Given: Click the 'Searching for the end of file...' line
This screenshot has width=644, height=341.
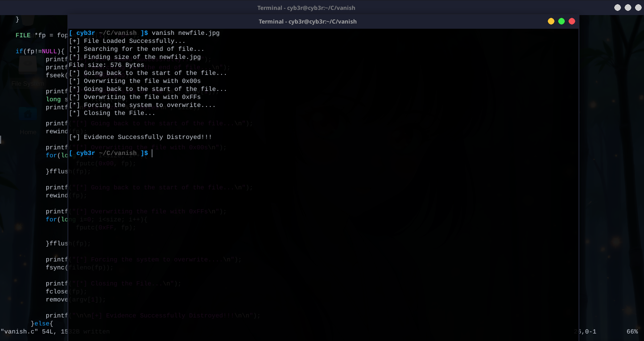Looking at the screenshot, I should click(137, 49).
